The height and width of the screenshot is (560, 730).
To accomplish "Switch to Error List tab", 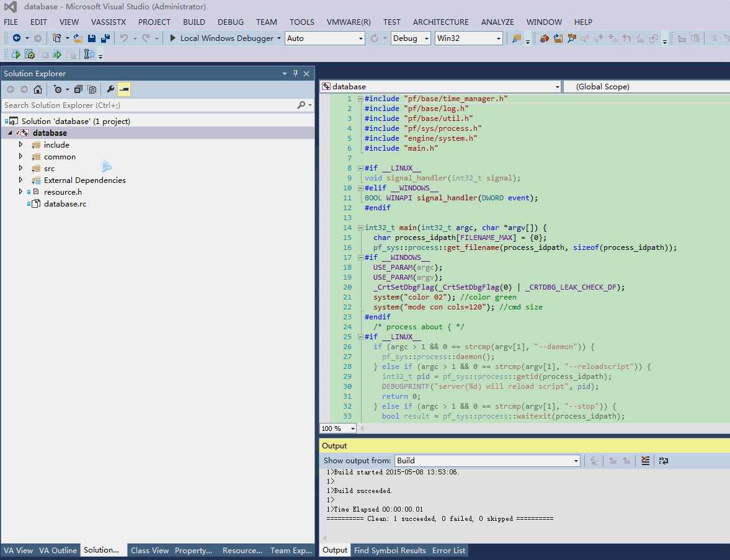I will pyautogui.click(x=448, y=551).
